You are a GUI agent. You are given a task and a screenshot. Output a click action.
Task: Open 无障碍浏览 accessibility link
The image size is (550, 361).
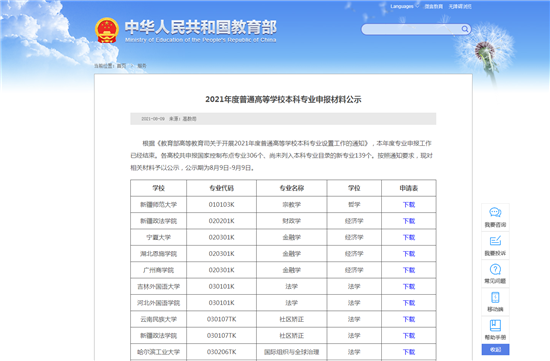point(460,6)
